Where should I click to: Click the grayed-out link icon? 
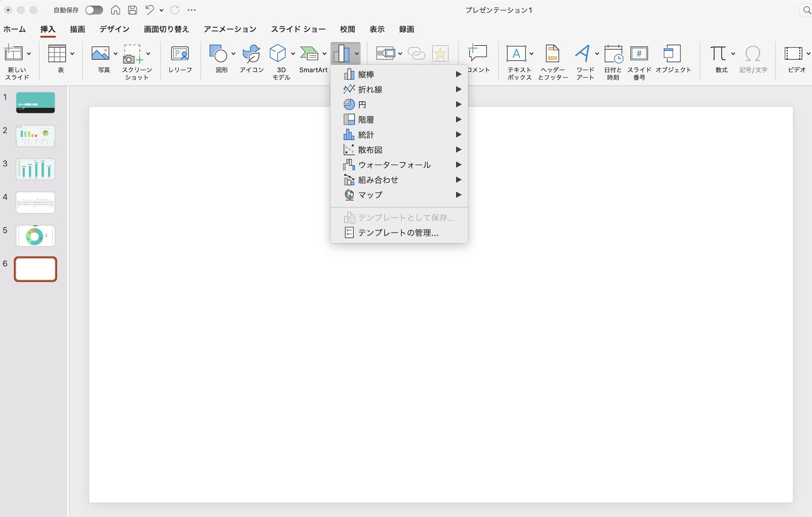[417, 54]
